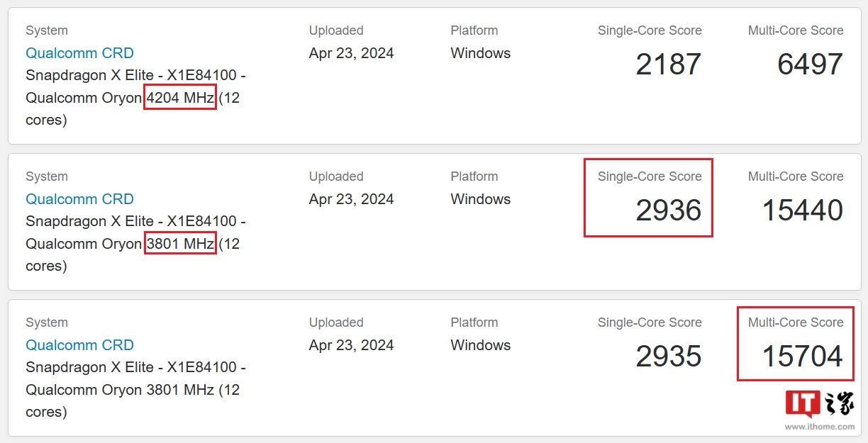Select the multi-core score 6497
Viewport: 868px width, 443px height.
pyautogui.click(x=810, y=65)
